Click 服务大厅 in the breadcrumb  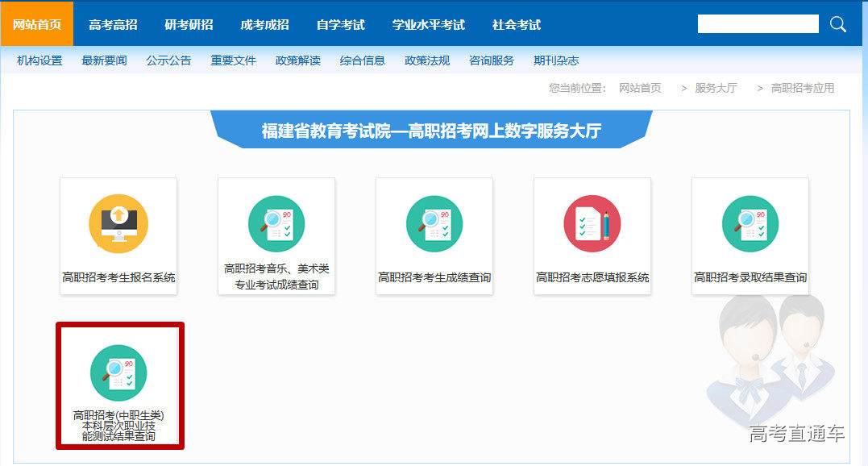click(716, 88)
